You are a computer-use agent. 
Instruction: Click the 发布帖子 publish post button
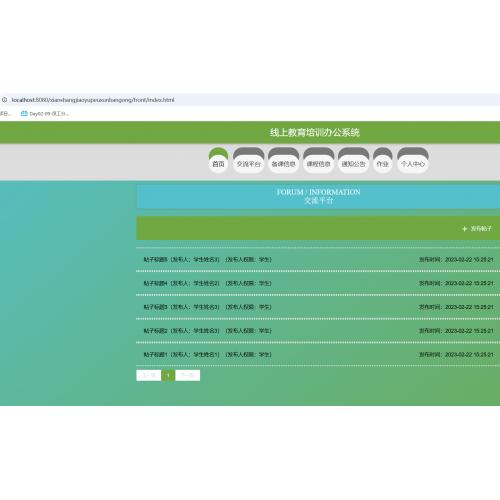(x=477, y=229)
